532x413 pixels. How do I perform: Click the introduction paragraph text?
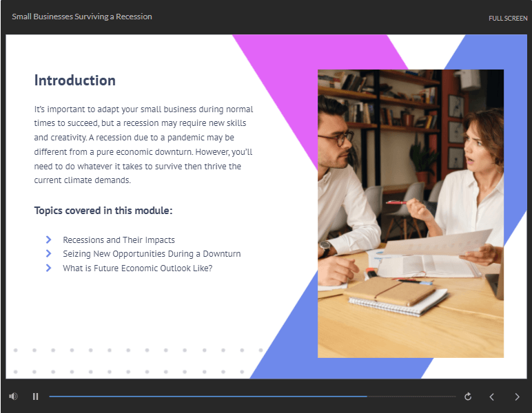[x=143, y=145]
